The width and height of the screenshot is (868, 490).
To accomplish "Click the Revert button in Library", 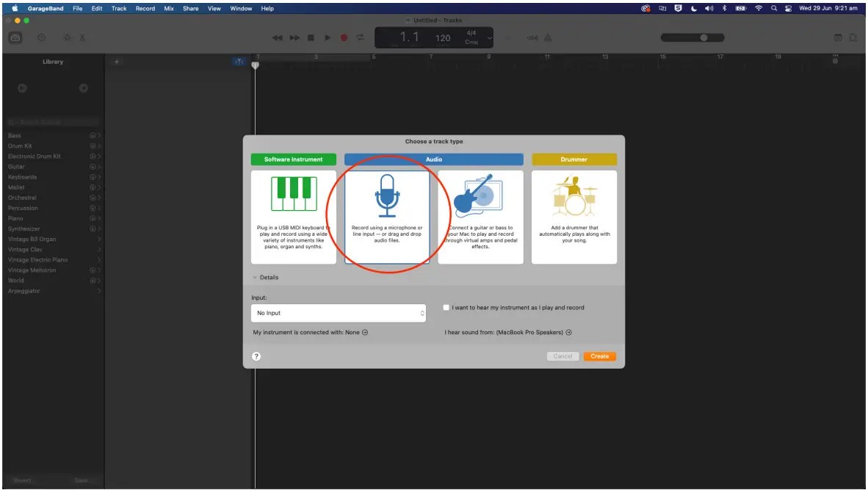I will (22, 480).
